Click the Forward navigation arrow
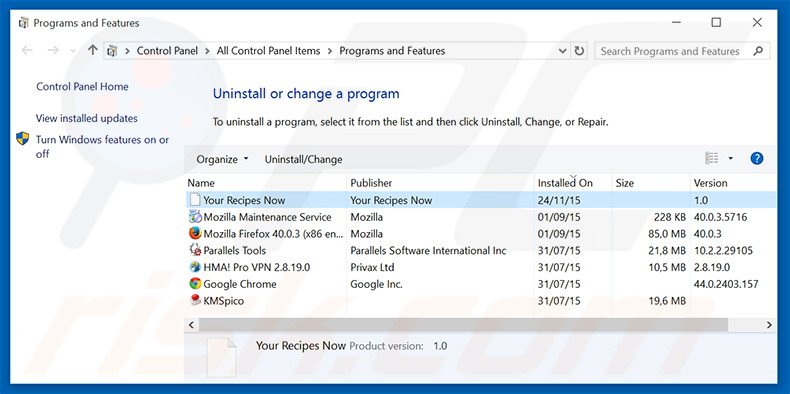 point(53,50)
